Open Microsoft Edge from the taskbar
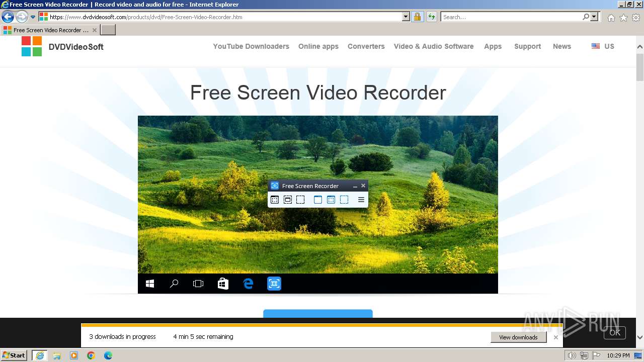Viewport: 644px width, 362px height. [108, 355]
